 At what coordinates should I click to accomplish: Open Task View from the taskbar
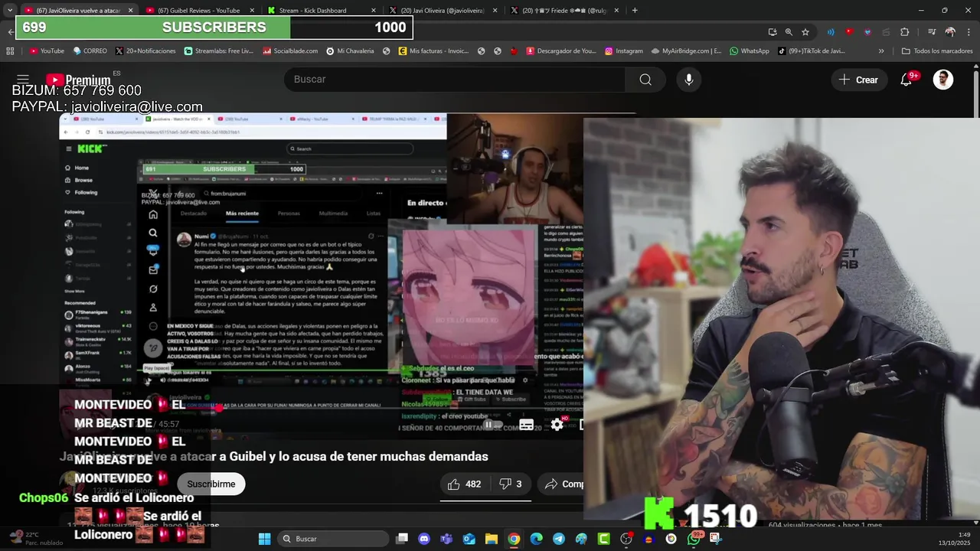click(402, 539)
